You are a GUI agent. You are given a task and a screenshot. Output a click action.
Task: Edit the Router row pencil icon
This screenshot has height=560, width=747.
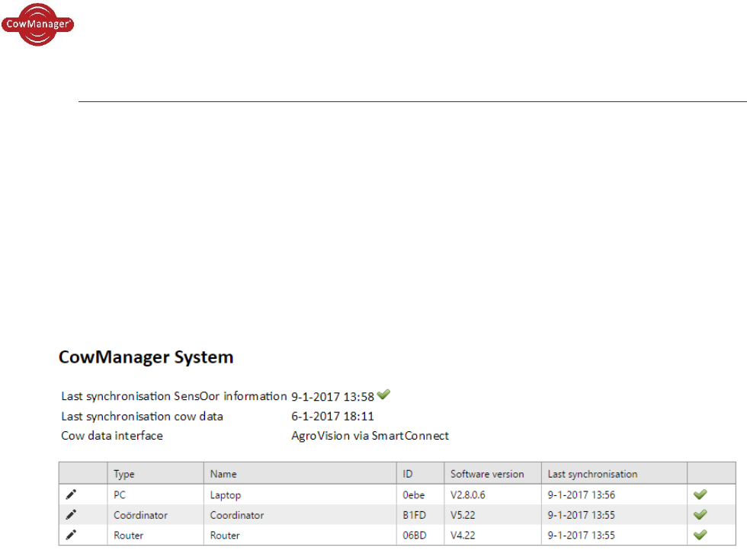pos(71,535)
